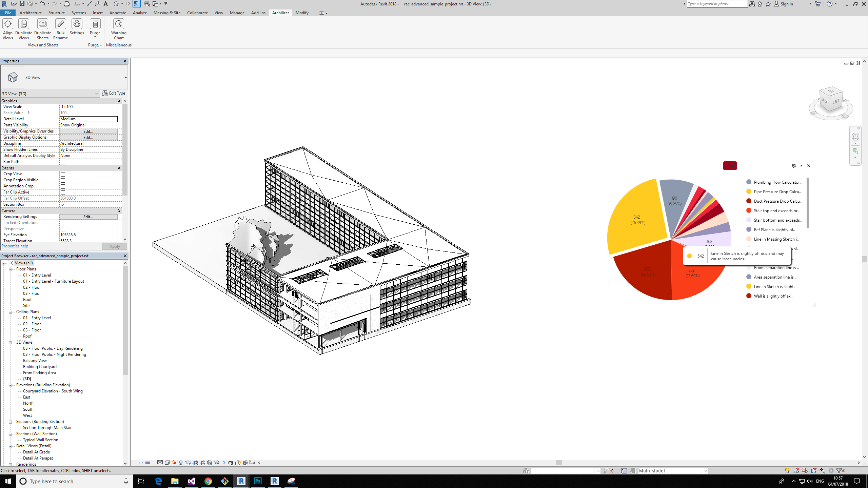
Task: Open the chart settings gear icon
Action: [794, 166]
